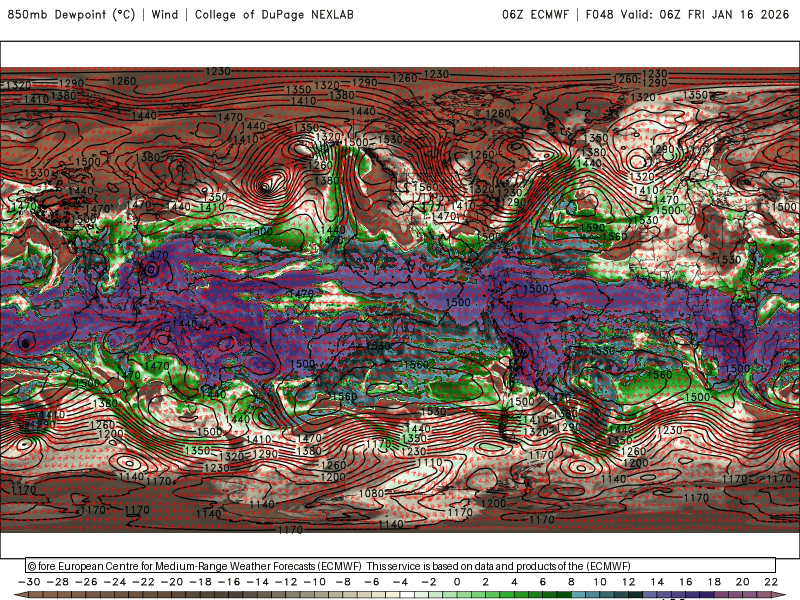Click the "0" color scale label
The width and height of the screenshot is (800, 600).
tap(457, 582)
